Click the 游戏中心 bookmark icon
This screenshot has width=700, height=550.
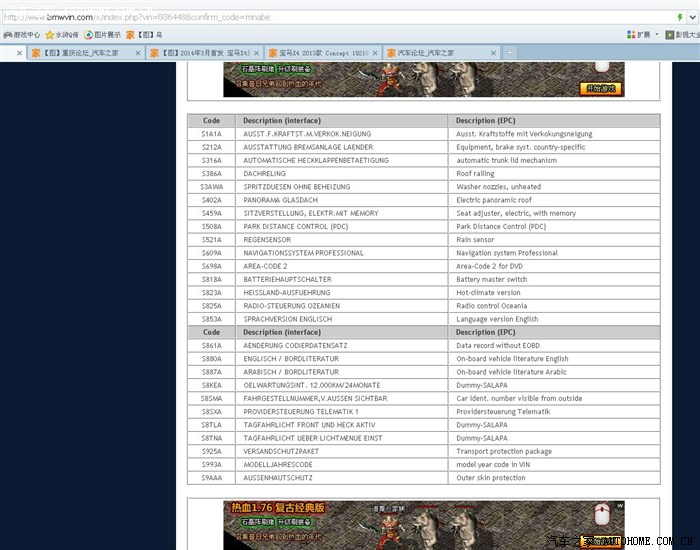pyautogui.click(x=7, y=34)
